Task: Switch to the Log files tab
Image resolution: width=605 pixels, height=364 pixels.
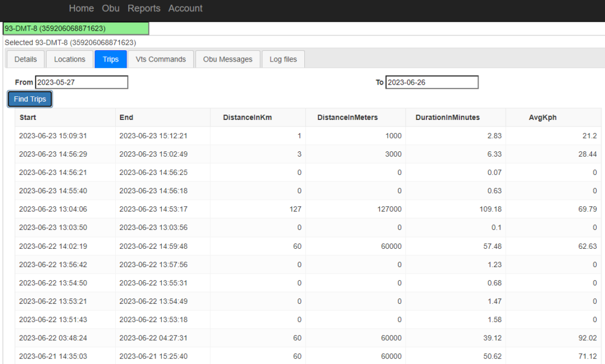Action: [x=283, y=59]
